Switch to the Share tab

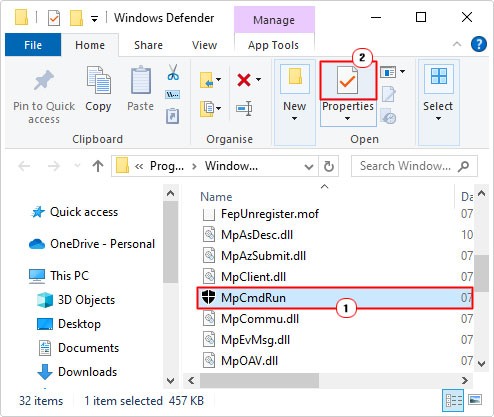(x=148, y=45)
